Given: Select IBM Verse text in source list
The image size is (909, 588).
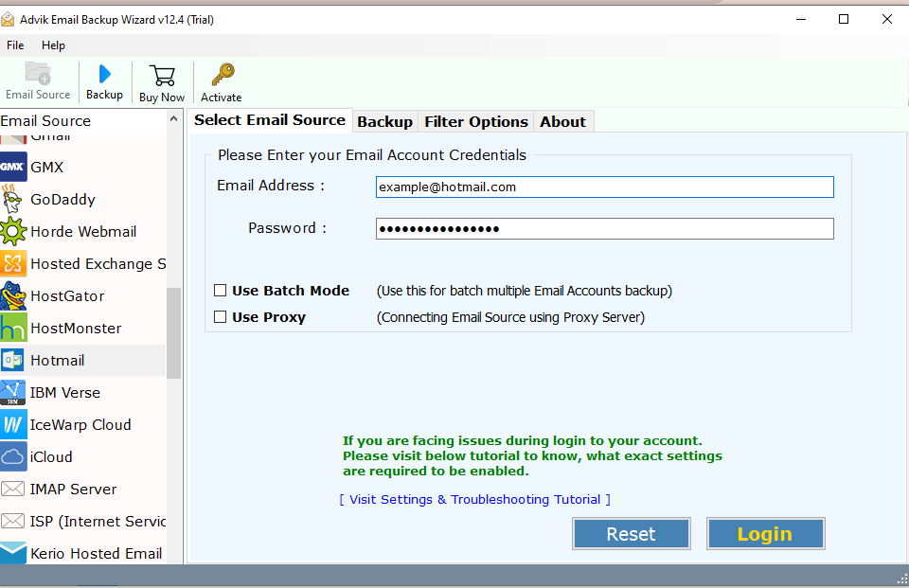Looking at the screenshot, I should pos(65,393).
